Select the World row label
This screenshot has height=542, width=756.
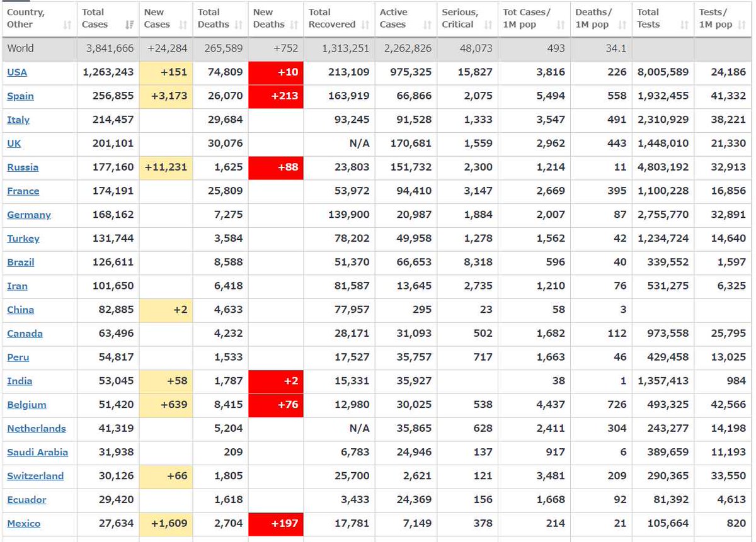pos(21,48)
